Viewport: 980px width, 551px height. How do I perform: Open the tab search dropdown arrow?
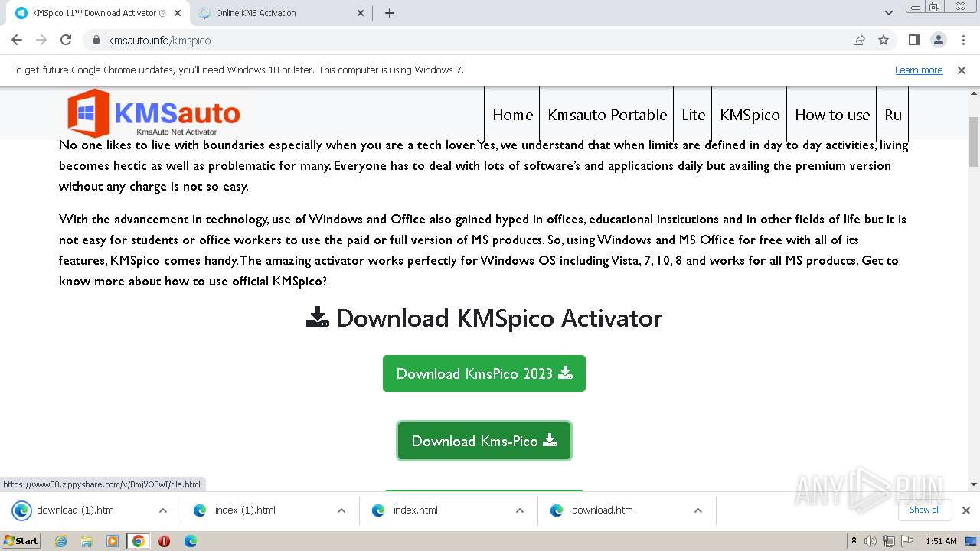pos(888,13)
